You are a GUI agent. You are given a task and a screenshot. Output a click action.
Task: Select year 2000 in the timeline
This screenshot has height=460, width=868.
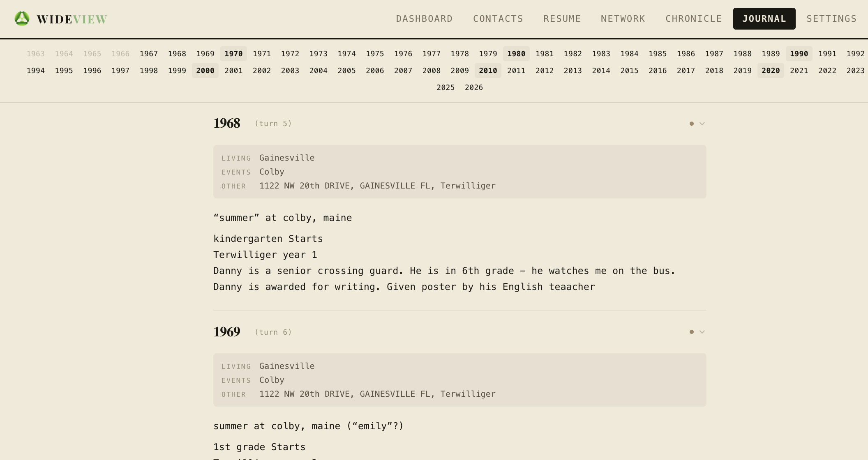pos(205,70)
